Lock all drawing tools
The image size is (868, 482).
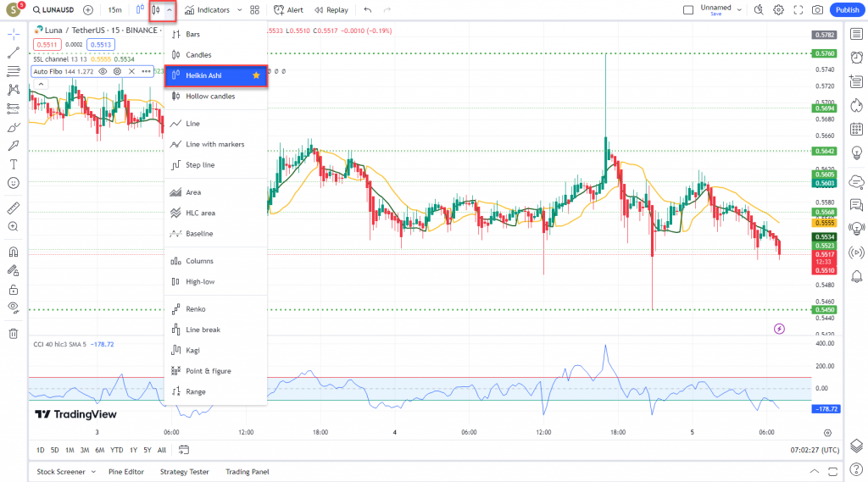tap(14, 290)
